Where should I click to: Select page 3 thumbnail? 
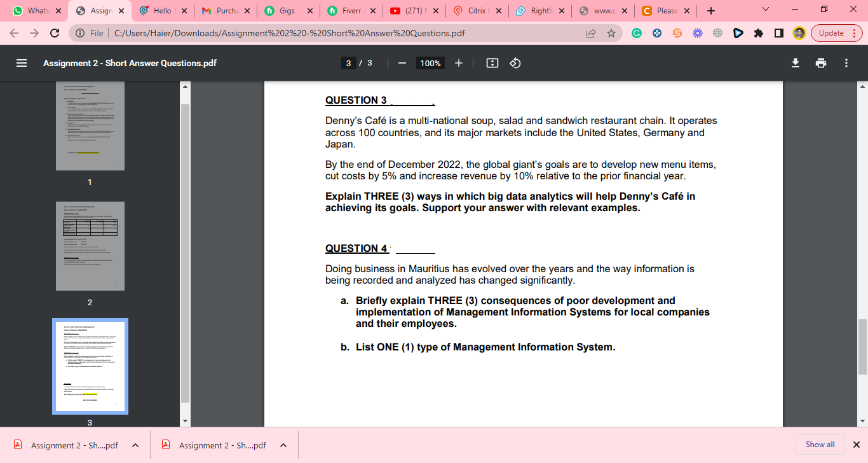90,366
